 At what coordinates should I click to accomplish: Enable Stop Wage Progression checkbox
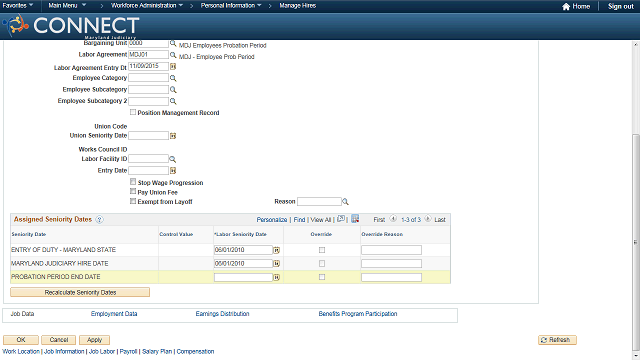(x=133, y=182)
